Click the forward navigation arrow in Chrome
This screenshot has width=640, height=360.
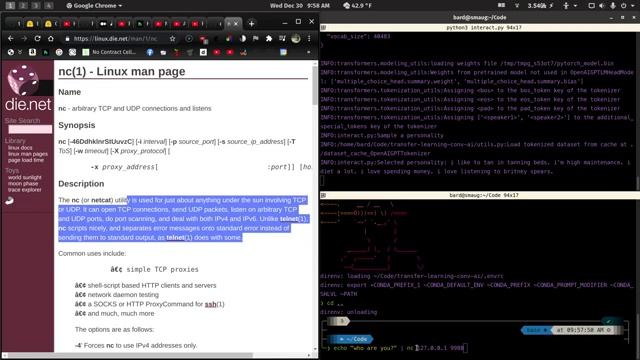(x=24, y=38)
